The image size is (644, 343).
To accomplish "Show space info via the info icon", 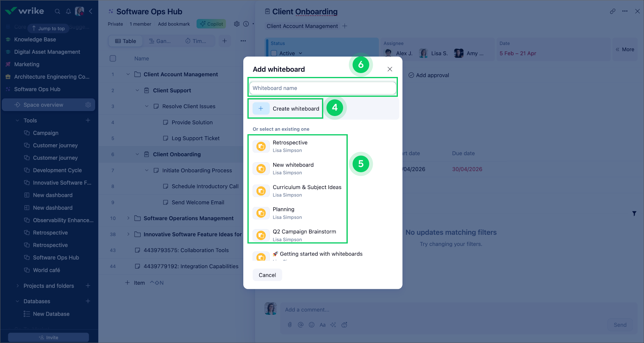I will (246, 24).
